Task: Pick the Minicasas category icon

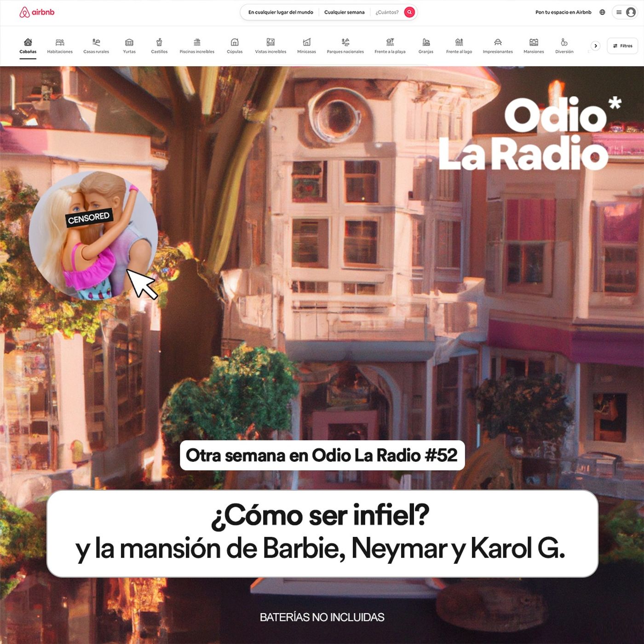Action: coord(306,43)
